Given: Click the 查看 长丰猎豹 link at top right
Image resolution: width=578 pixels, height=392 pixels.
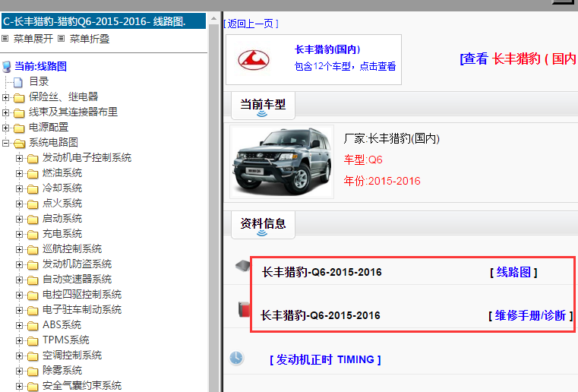Looking at the screenshot, I should (519, 58).
